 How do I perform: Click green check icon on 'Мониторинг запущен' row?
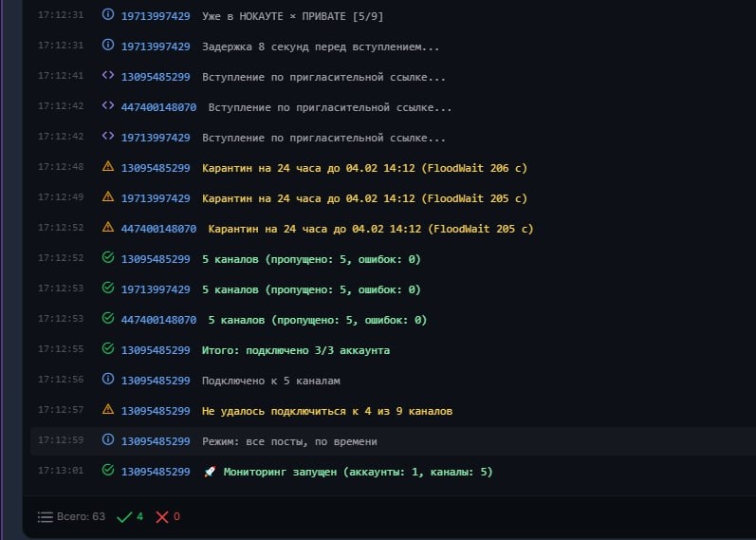coord(108,470)
